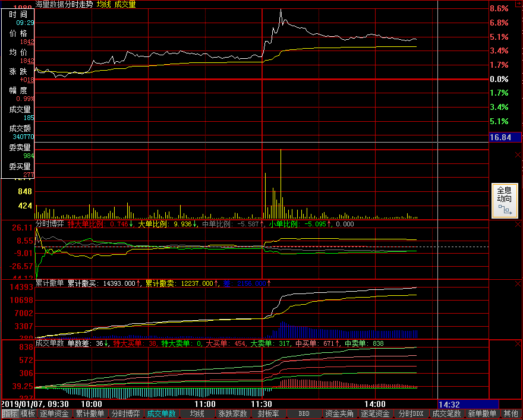The height and width of the screenshot is (420, 523).
Task: Select the 指标 tab
Action: pyautogui.click(x=10, y=414)
